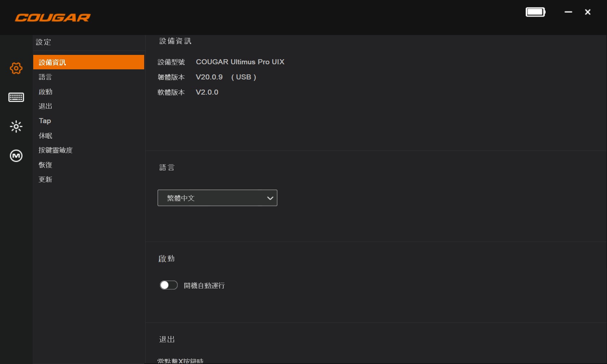Screen dimensions: 607x364
Task: Open the macro M circle icon
Action: [16, 156]
